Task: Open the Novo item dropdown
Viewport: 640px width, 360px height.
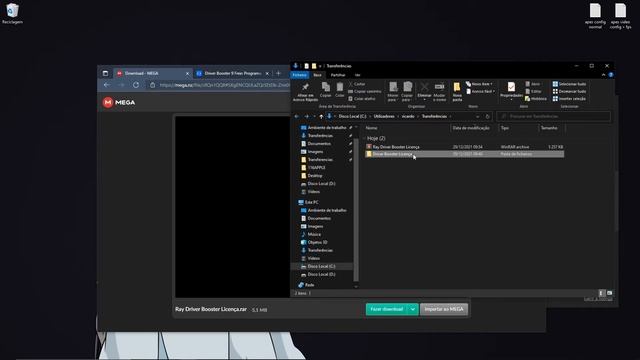Action: pos(479,84)
